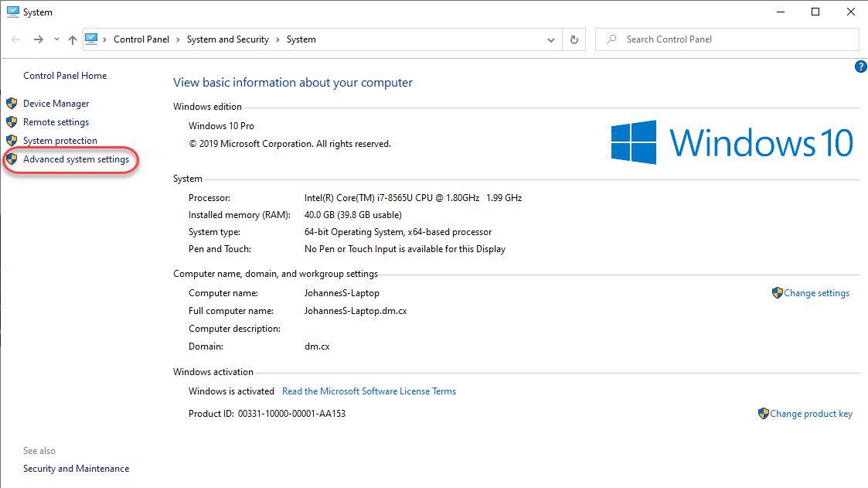
Task: Select the System breadcrumb
Action: pyautogui.click(x=301, y=39)
